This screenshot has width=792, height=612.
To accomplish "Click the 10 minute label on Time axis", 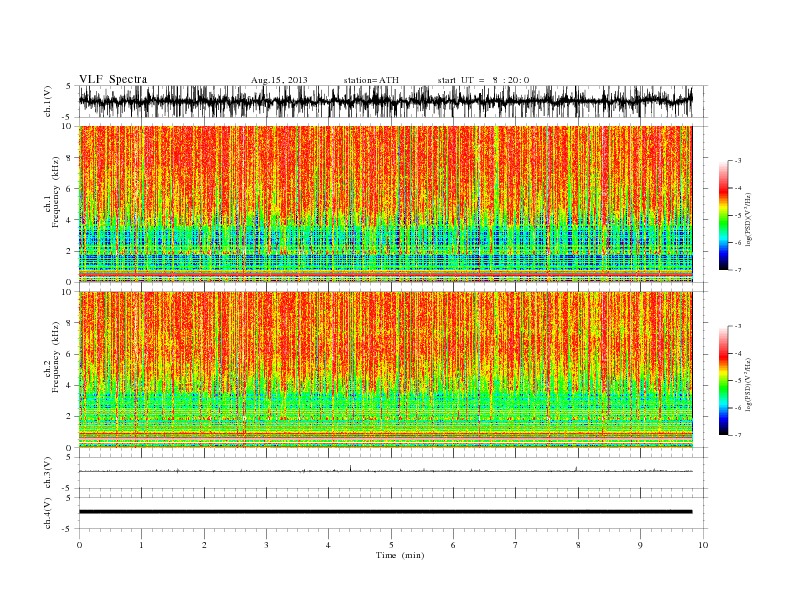I will [x=703, y=545].
